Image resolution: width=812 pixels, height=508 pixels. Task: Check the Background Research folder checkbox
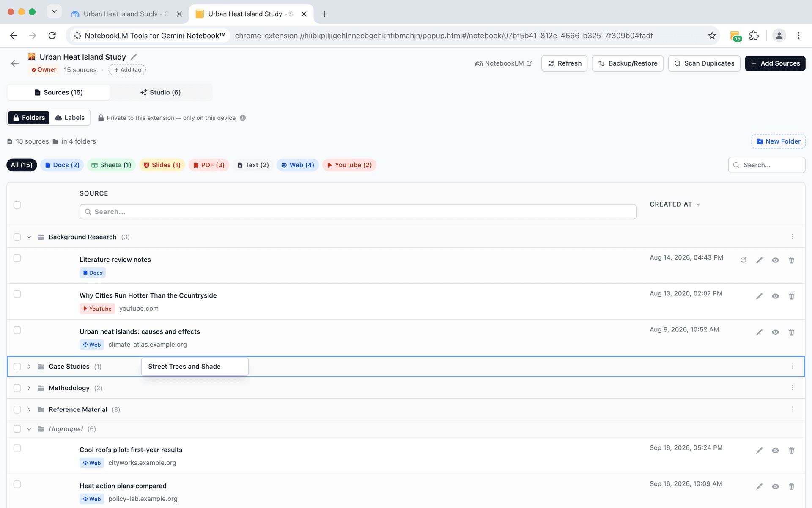coord(17,237)
